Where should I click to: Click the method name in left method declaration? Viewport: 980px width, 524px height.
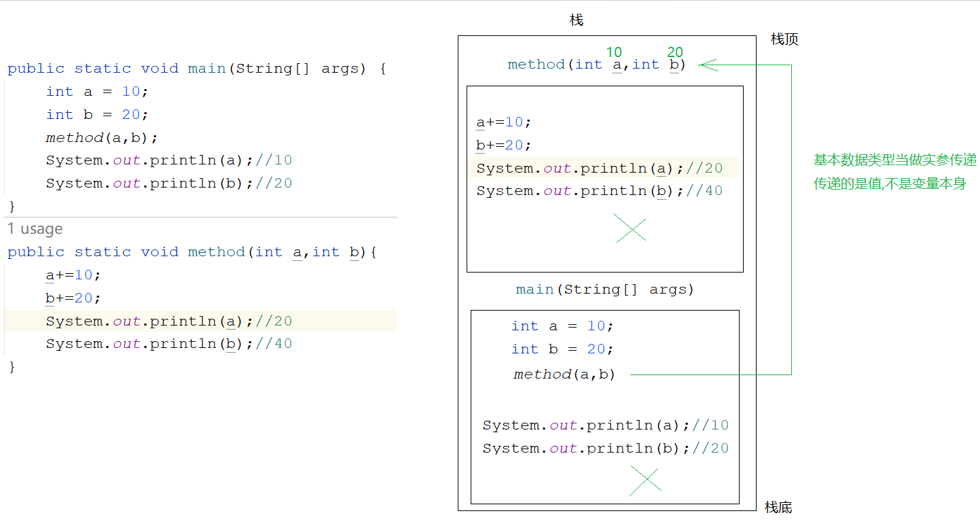pos(216,252)
